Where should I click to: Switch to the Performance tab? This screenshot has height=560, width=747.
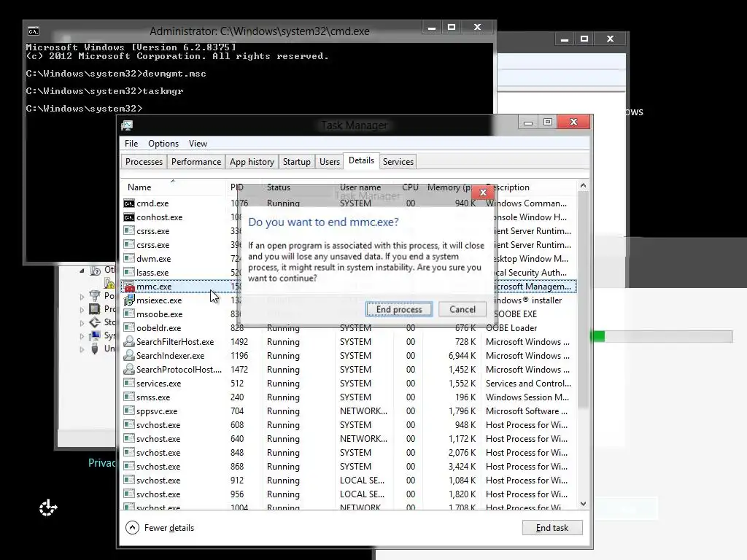point(196,162)
